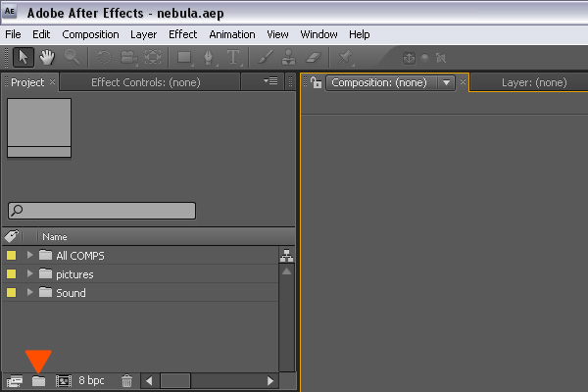Select the Zoom magnifier tool
The height and width of the screenshot is (392, 588).
coord(72,58)
